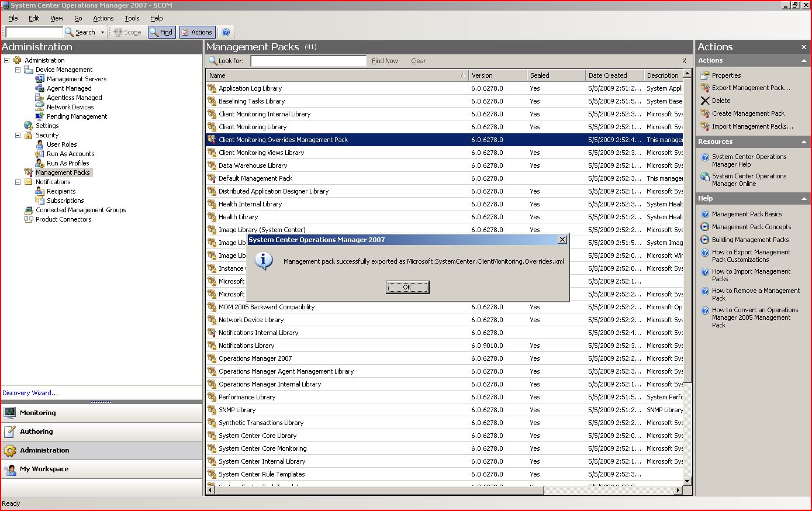Toggle the Actions pane toolbar button
This screenshot has height=511, width=812.
[197, 32]
